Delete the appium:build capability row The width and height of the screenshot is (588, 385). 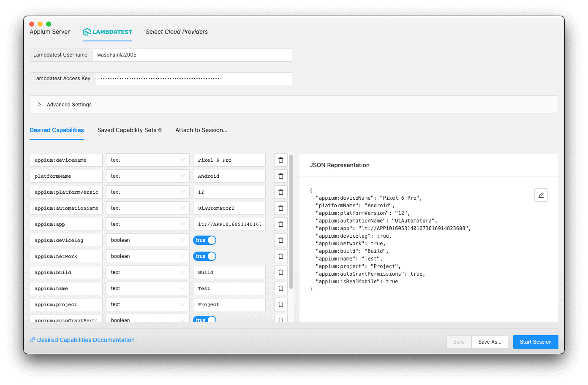point(280,272)
